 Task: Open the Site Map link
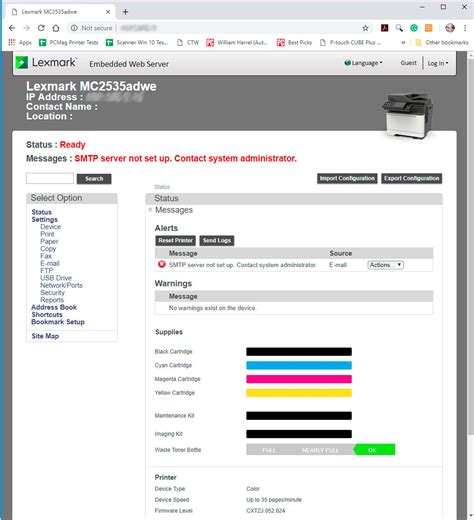point(45,336)
